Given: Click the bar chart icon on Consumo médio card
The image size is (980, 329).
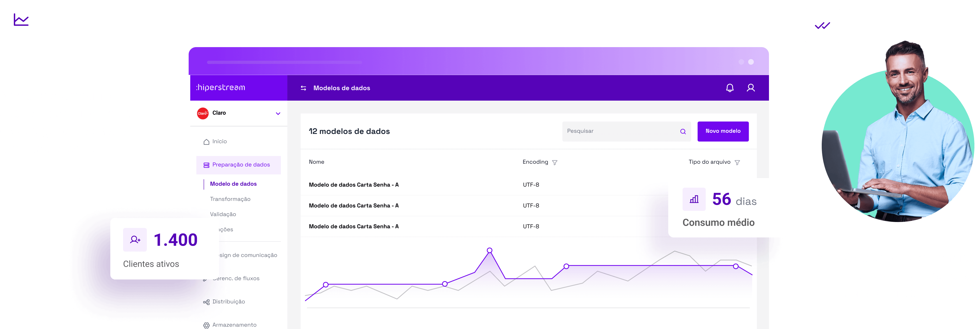Looking at the screenshot, I should (x=694, y=199).
